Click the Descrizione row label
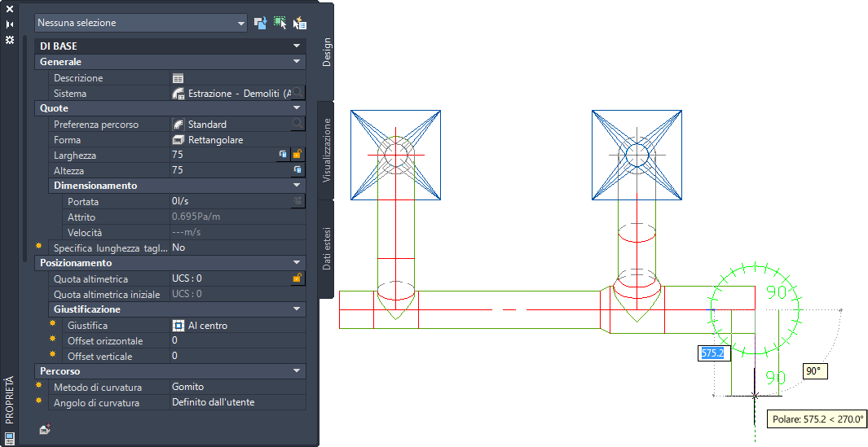The height and width of the screenshot is (447, 868). 78,78
